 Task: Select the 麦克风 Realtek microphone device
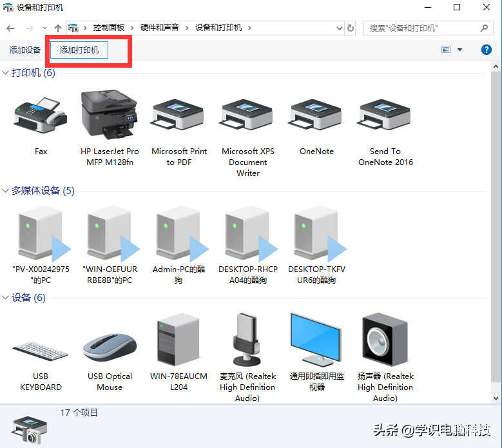point(247,340)
